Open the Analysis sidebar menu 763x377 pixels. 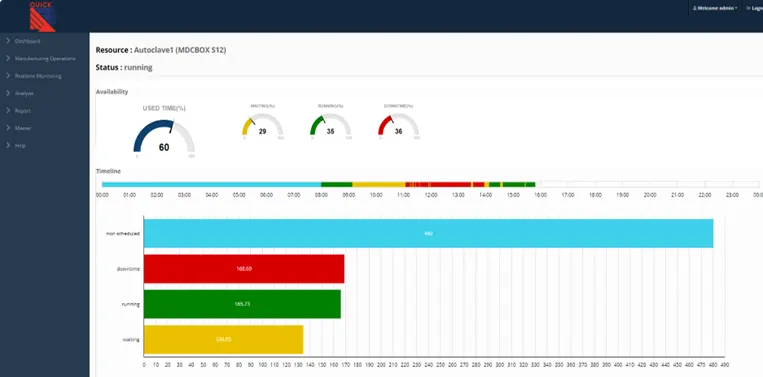pos(24,93)
